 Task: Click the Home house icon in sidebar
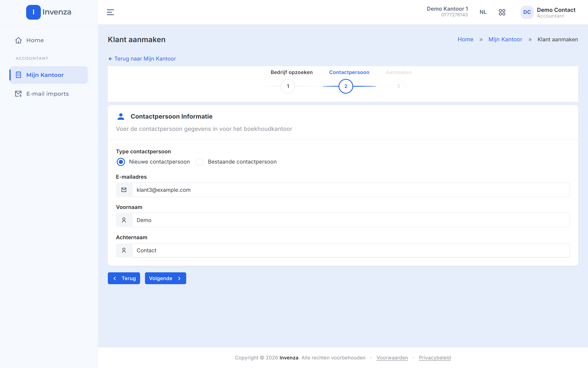pyautogui.click(x=18, y=40)
